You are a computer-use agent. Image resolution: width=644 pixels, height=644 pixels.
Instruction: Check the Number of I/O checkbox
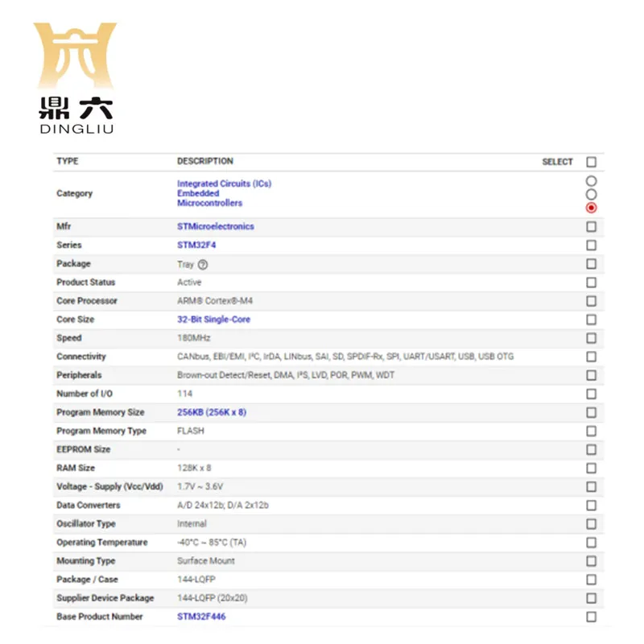click(591, 394)
